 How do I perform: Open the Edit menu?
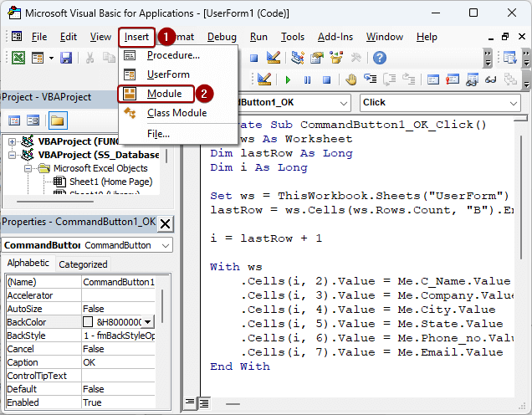click(69, 37)
